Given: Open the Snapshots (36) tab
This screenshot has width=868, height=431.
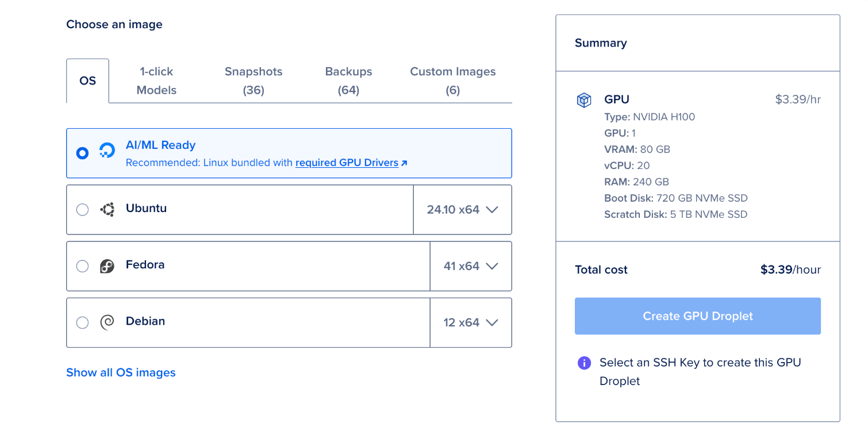Looking at the screenshot, I should (x=254, y=81).
